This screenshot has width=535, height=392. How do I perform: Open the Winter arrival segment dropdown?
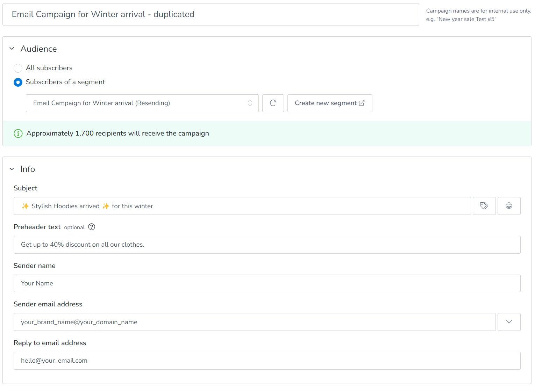(x=142, y=103)
